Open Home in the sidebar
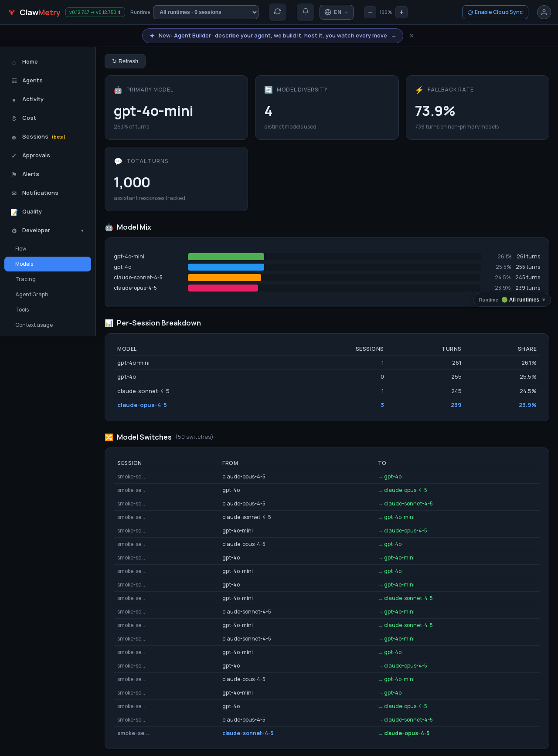Viewport: 558px width, 756px height. pyautogui.click(x=48, y=62)
